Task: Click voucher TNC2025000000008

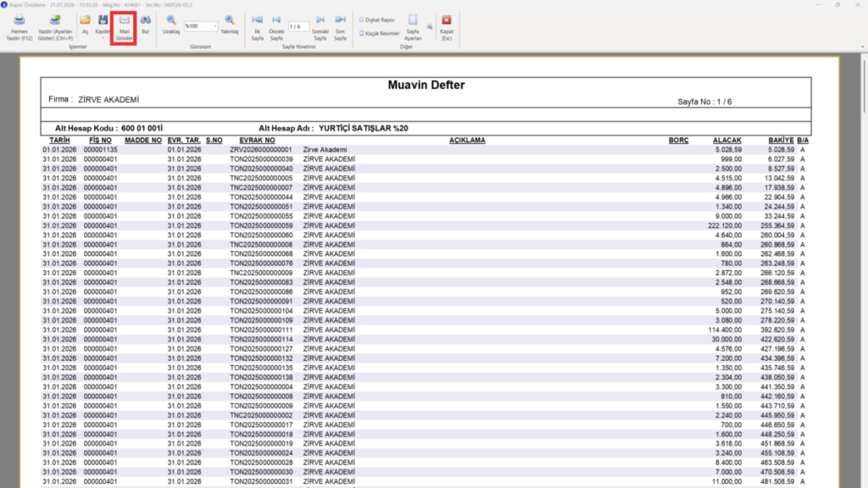Action: pyautogui.click(x=261, y=245)
